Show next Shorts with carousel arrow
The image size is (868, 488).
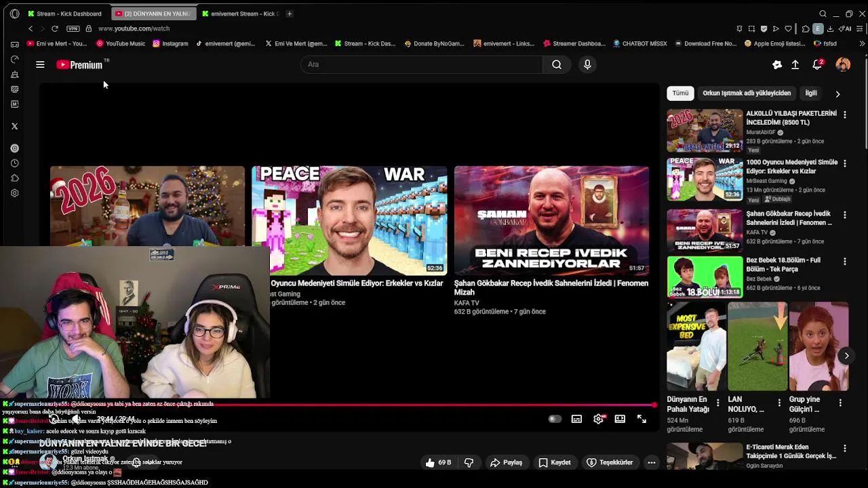click(x=846, y=356)
